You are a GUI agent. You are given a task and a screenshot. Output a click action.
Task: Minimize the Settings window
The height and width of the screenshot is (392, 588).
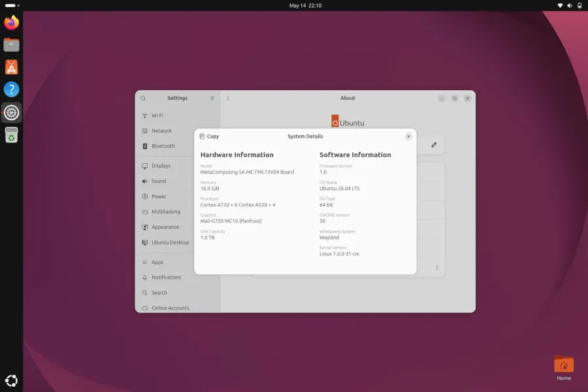coord(442,98)
